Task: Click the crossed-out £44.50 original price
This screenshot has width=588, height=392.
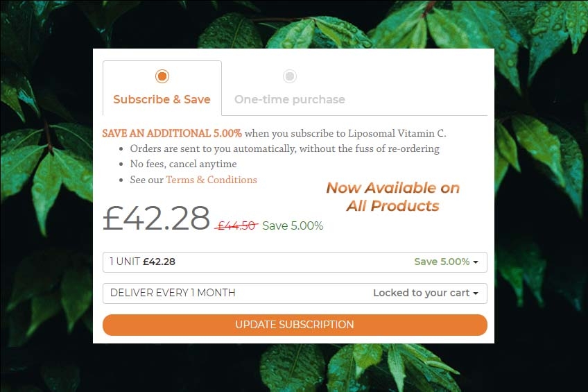Action: [x=236, y=225]
